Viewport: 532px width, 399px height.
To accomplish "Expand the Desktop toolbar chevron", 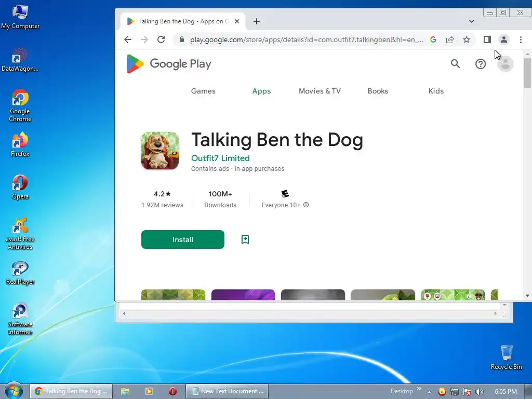I will (419, 389).
